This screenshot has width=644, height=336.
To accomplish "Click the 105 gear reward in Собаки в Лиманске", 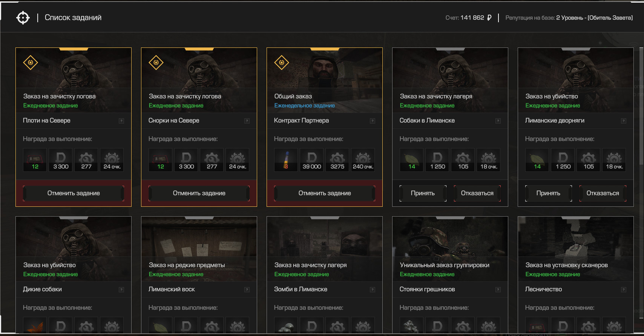I will 463,160.
